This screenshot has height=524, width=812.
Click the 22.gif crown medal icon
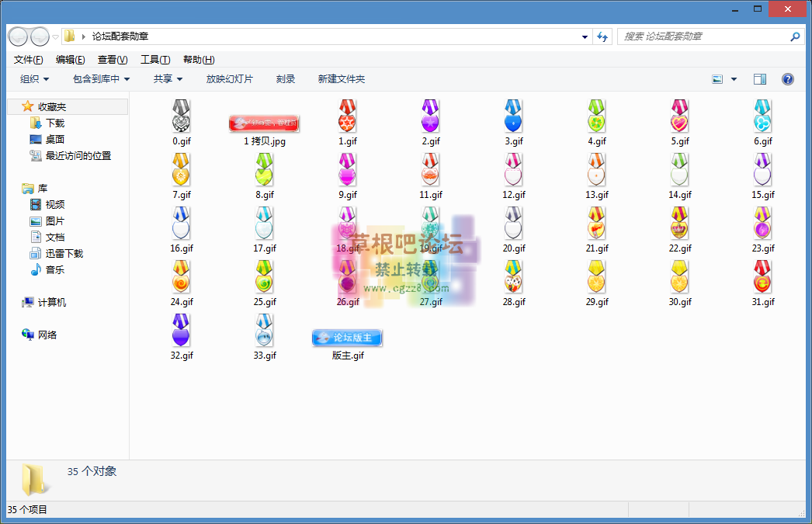coord(679,224)
